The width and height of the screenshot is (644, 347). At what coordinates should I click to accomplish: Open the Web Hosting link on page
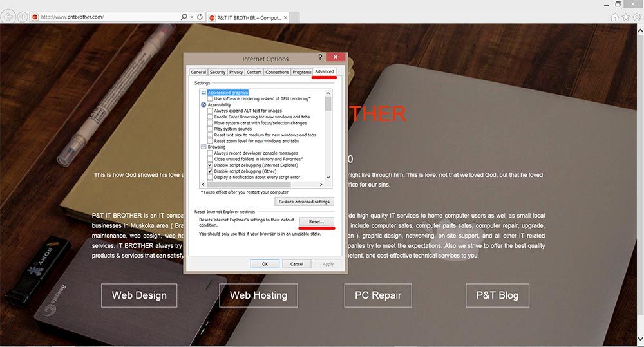[x=258, y=295]
